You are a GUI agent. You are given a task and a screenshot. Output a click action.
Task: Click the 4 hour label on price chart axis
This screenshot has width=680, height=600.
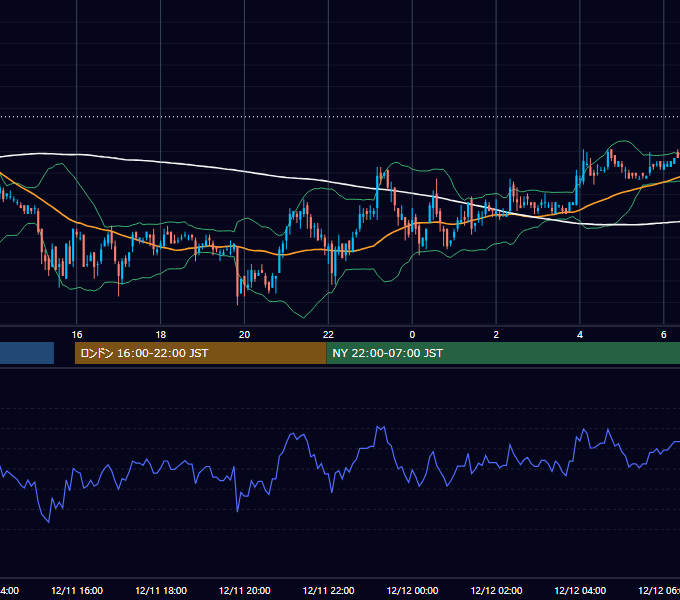(580, 335)
